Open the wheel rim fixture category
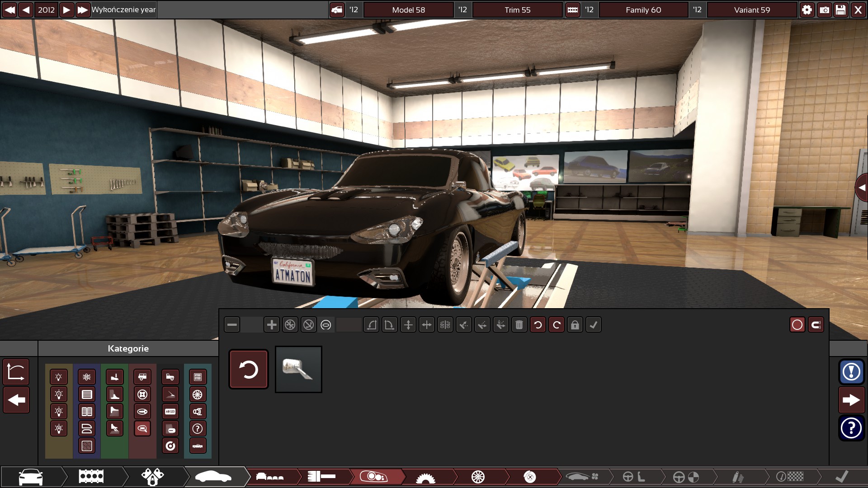Viewport: 868px width, 488px height. click(198, 394)
